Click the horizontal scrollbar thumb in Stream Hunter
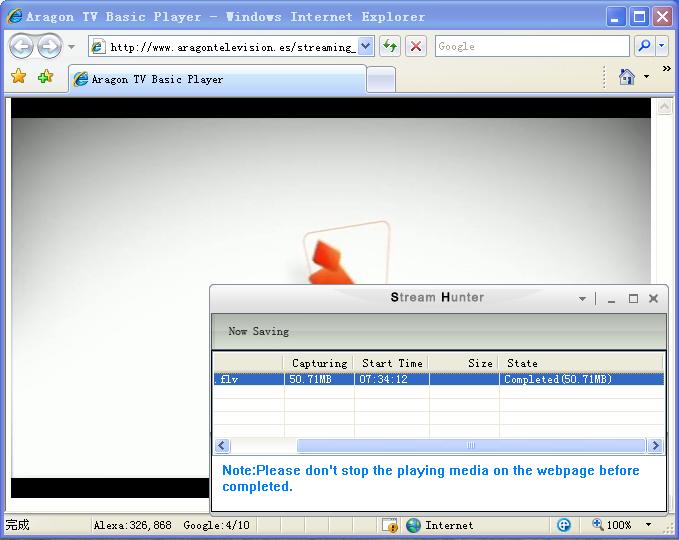 tap(471, 445)
